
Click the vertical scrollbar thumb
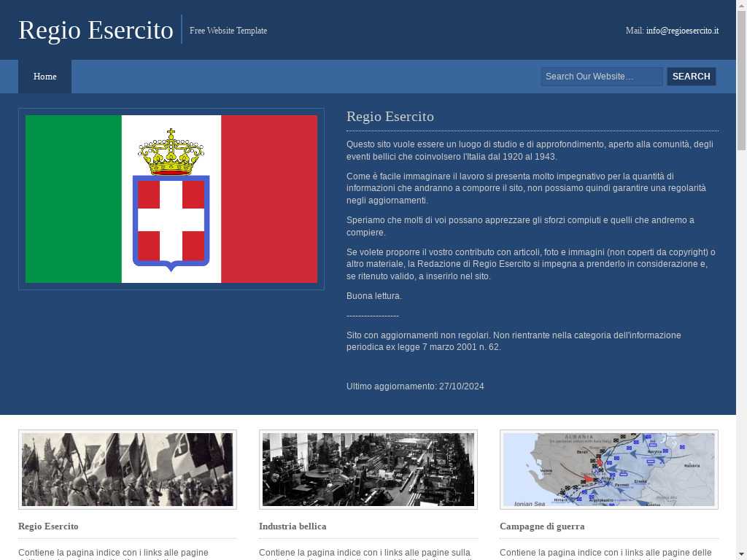[x=742, y=79]
